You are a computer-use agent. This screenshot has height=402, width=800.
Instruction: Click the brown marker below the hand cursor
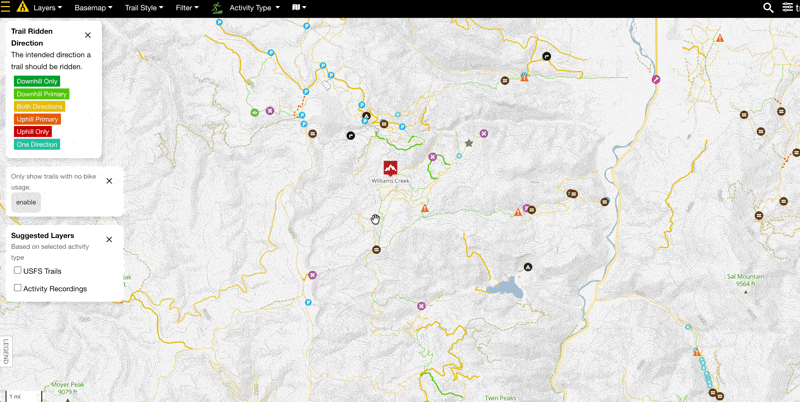(377, 249)
